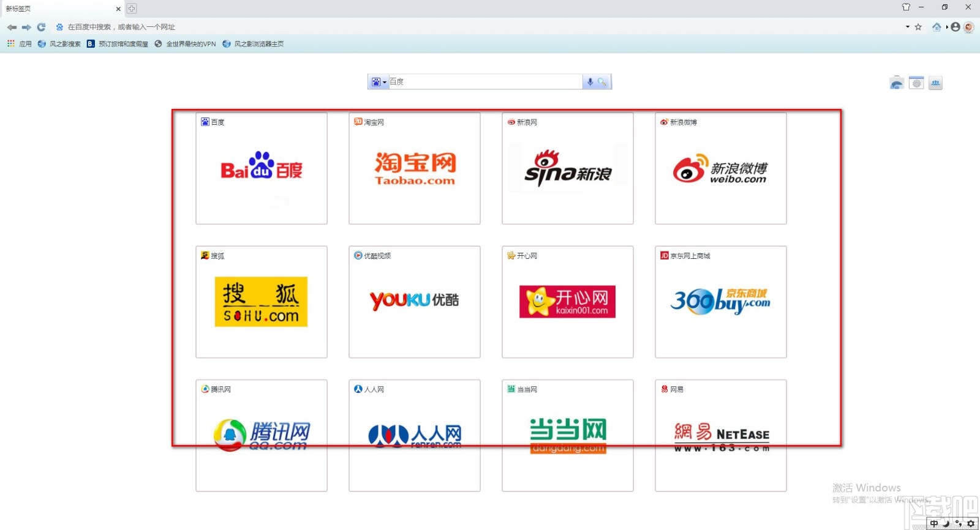Click the 人人网 tile title text
Viewport: 980px width, 530px height.
(374, 389)
